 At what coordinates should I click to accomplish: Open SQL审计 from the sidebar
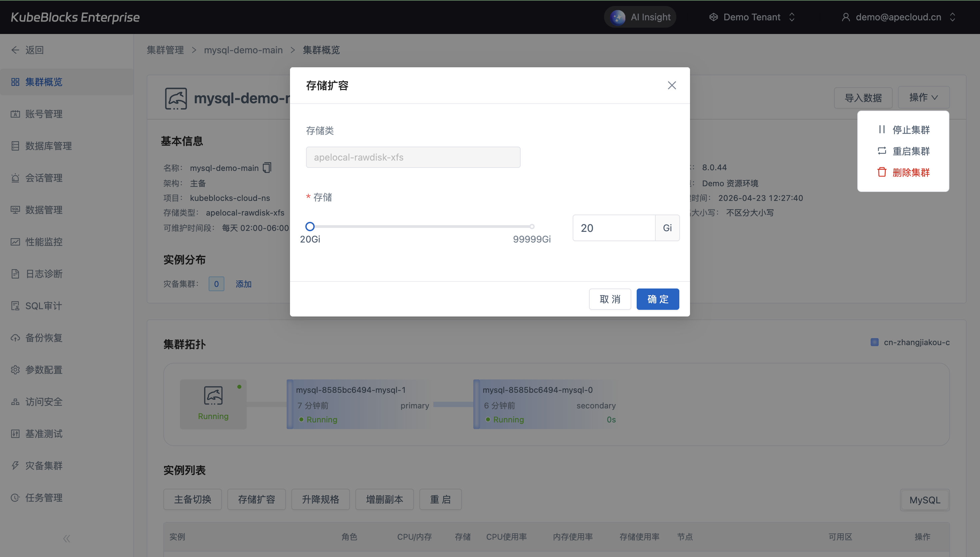point(43,306)
